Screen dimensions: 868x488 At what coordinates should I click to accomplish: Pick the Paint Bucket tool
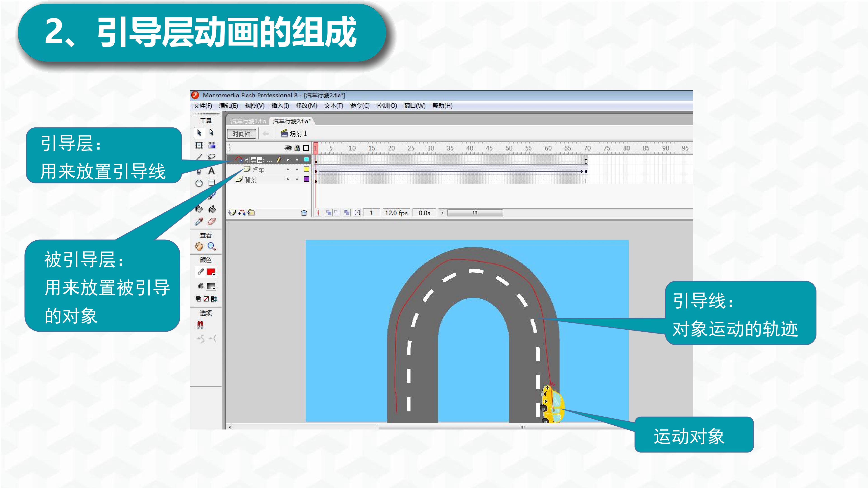pyautogui.click(x=212, y=209)
